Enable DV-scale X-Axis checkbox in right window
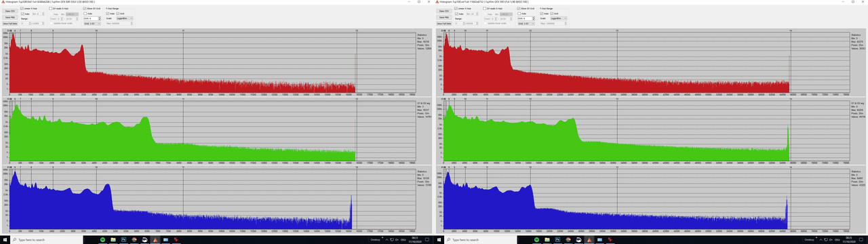Viewport: 868px width, 244px height. pyautogui.click(x=485, y=8)
